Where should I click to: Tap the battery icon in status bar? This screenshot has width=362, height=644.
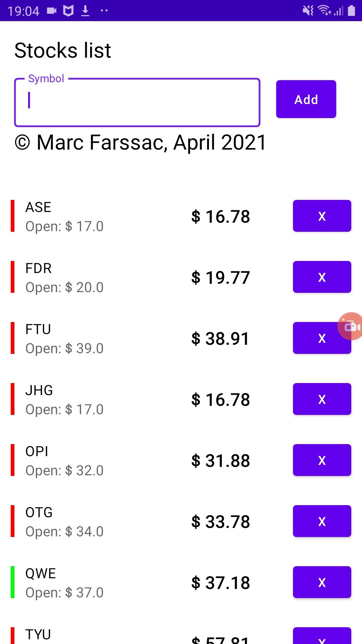point(351,11)
